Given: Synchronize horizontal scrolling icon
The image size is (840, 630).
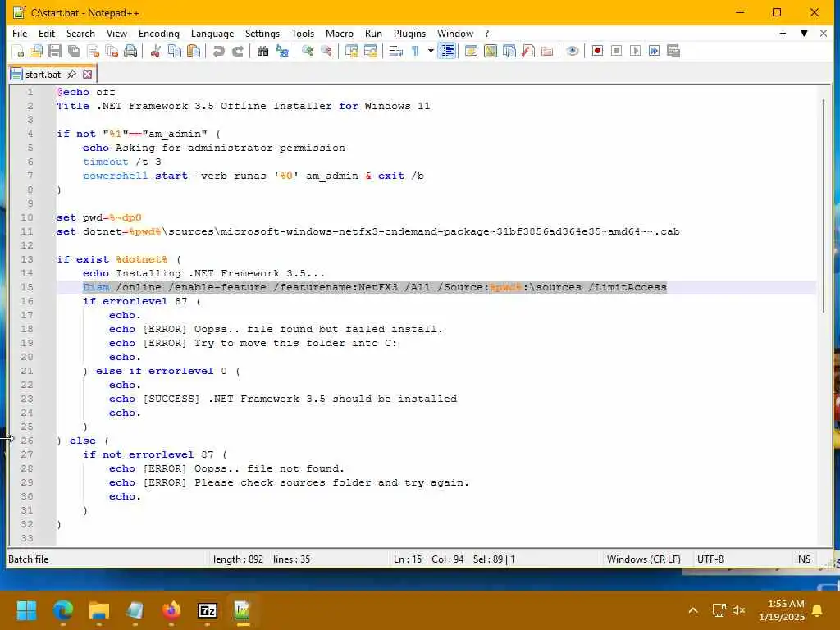Looking at the screenshot, I should (370, 52).
